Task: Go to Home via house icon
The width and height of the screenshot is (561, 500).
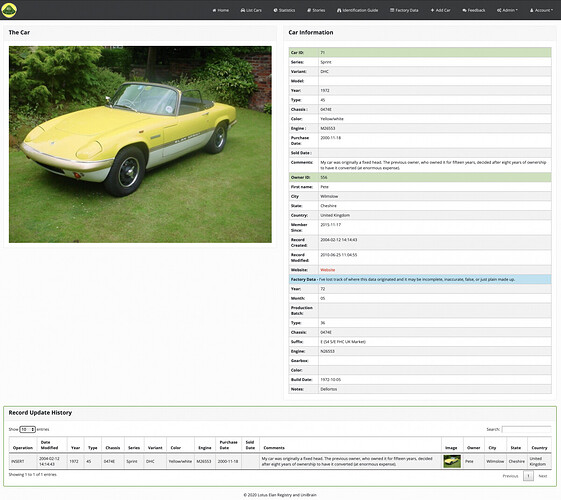Action: point(220,10)
